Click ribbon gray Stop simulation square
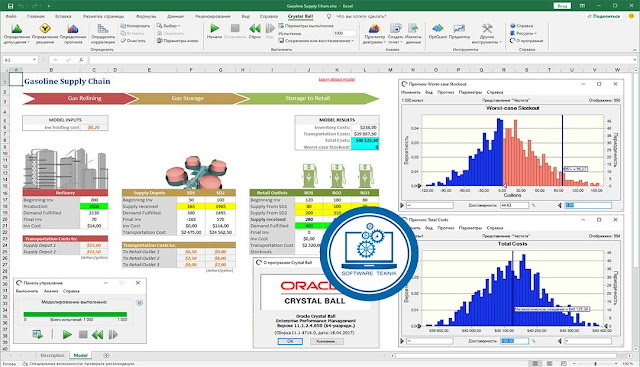The width and height of the screenshot is (640, 367). [235, 28]
